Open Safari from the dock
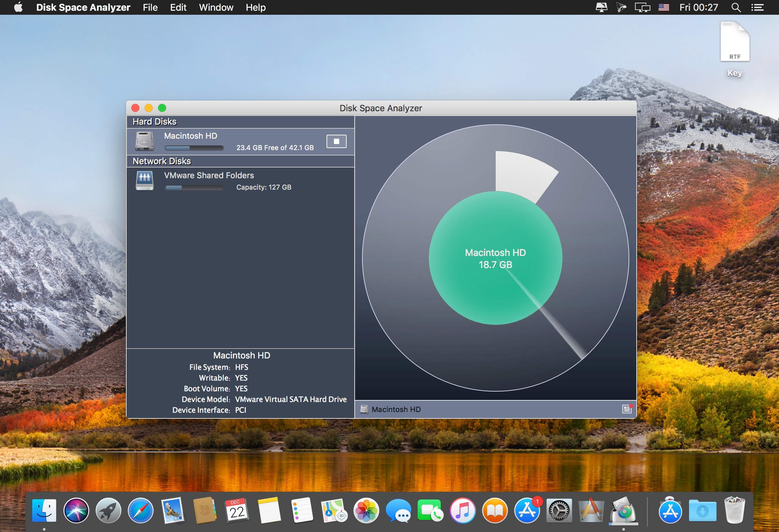Screen dimensions: 779x532 [x=141, y=510]
